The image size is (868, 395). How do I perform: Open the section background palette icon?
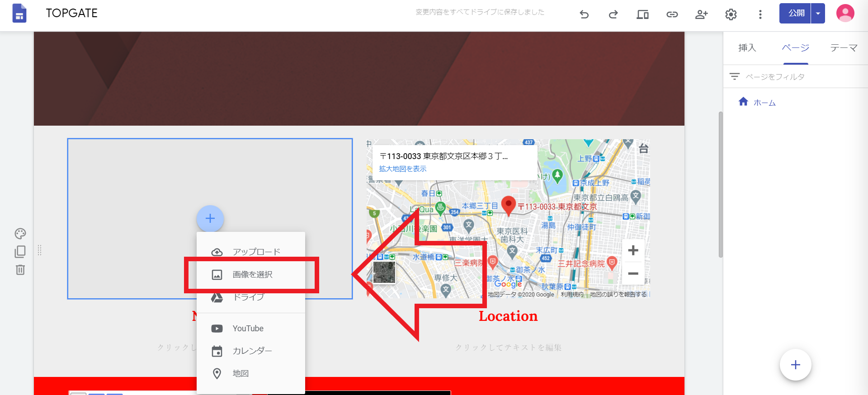pos(20,234)
